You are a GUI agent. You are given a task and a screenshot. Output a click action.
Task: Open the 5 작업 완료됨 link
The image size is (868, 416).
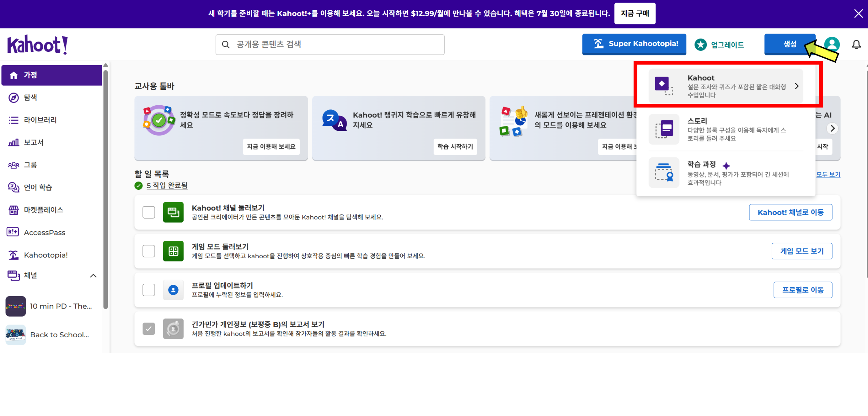tap(167, 186)
